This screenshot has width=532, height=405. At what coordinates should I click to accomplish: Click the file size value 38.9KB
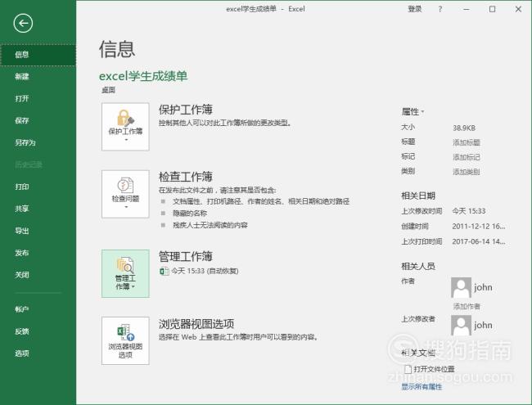pos(464,128)
